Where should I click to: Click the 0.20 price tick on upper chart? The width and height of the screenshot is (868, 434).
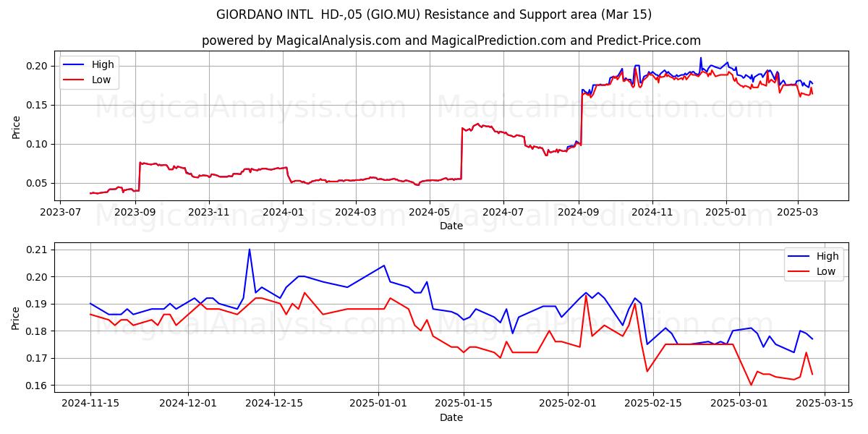(x=38, y=66)
